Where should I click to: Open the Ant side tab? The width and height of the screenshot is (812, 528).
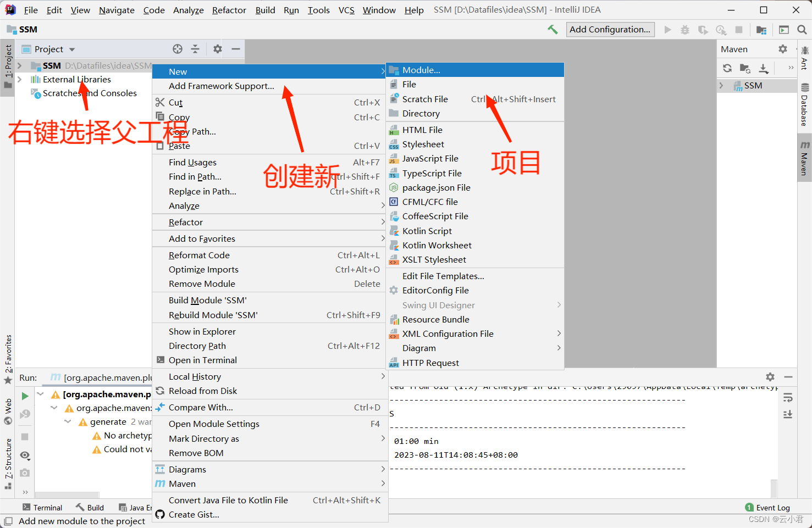point(804,58)
